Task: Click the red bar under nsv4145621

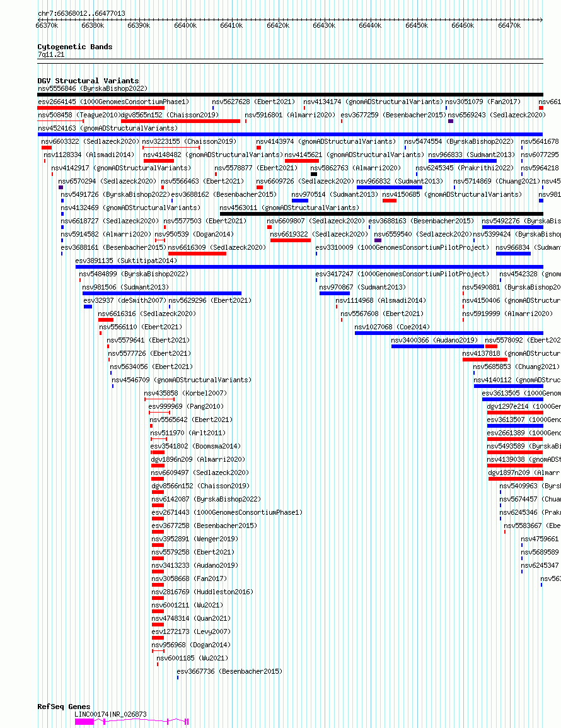Action: pyautogui.click(x=301, y=161)
